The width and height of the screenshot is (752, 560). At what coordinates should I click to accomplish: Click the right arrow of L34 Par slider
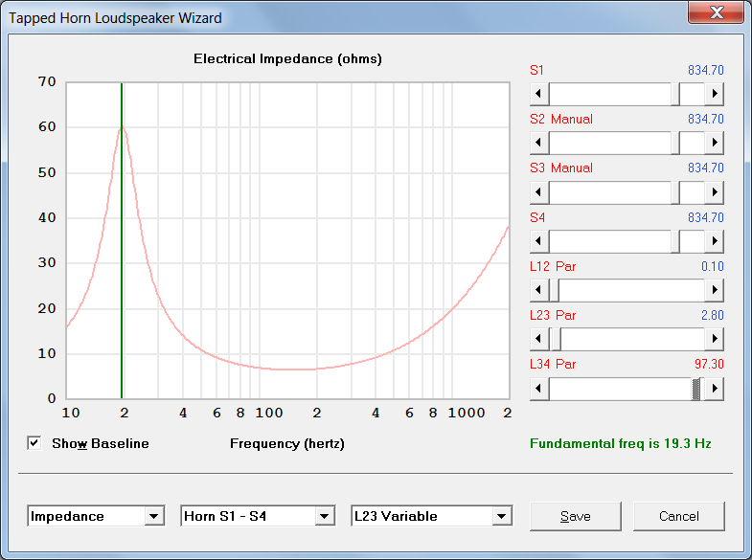tap(714, 388)
